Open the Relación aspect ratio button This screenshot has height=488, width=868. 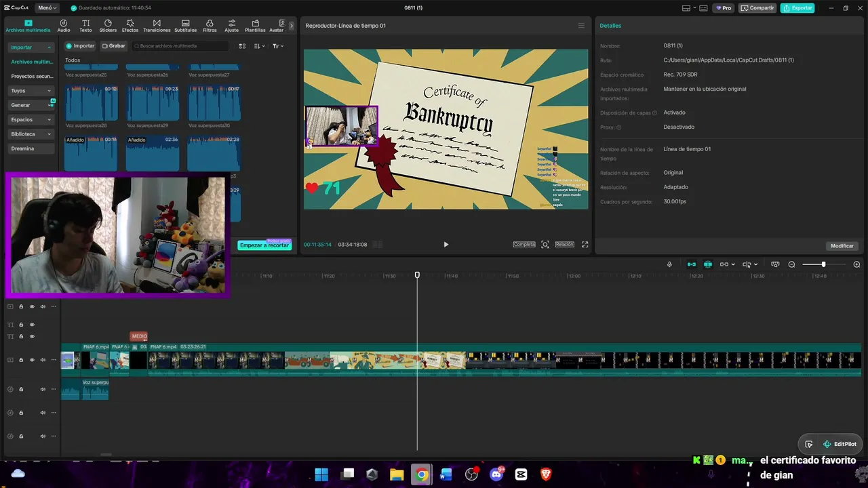point(564,245)
